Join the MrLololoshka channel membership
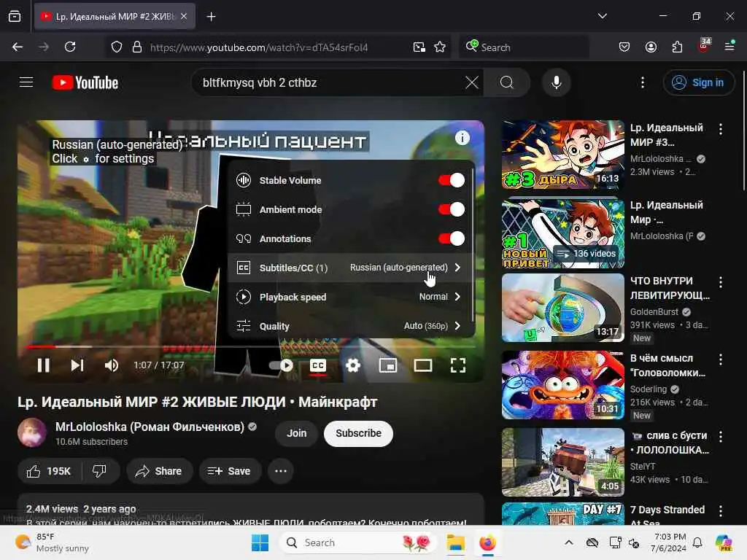747x560 pixels. (296, 433)
